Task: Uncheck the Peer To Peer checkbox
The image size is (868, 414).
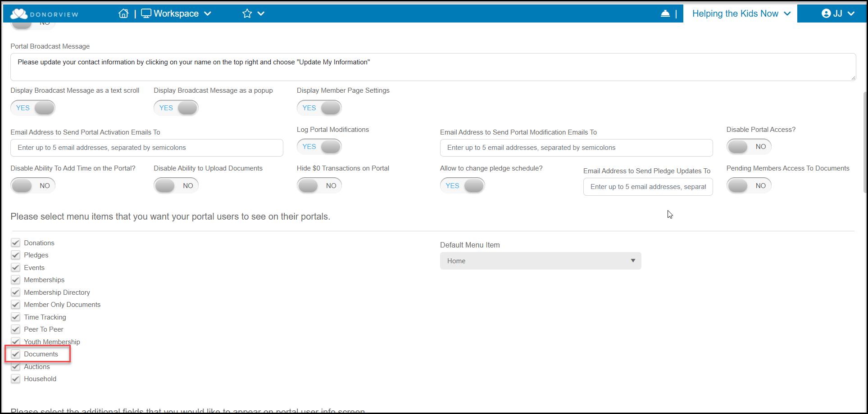Action: pos(16,329)
